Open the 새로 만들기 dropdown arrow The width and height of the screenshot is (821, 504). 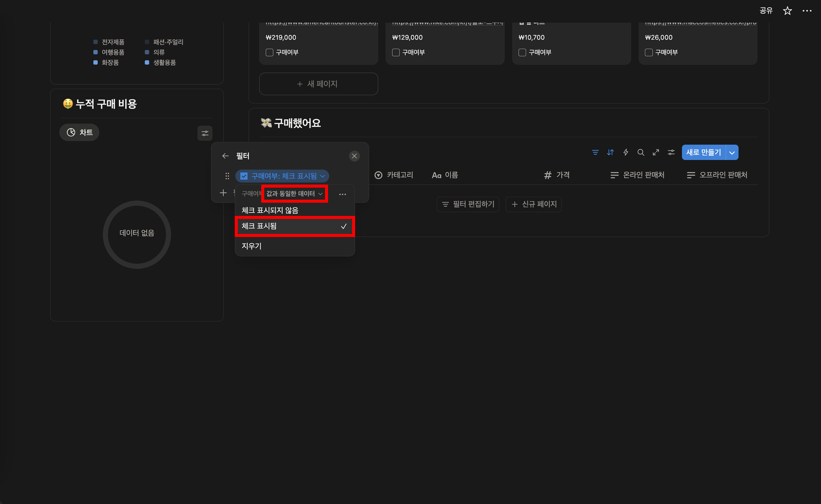coord(732,153)
